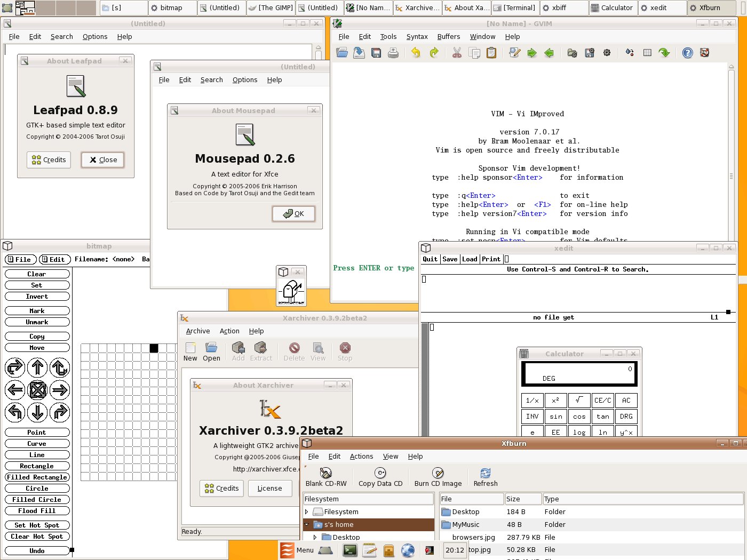Click Burn CD Image in Xfburn
The image size is (747, 560).
point(438,477)
